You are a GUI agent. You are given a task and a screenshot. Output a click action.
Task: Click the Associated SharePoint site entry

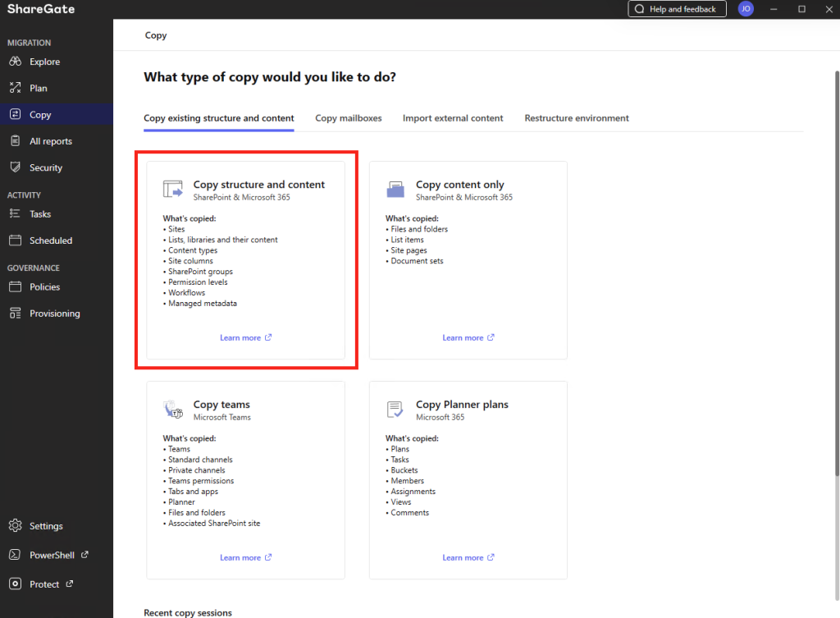pos(214,523)
